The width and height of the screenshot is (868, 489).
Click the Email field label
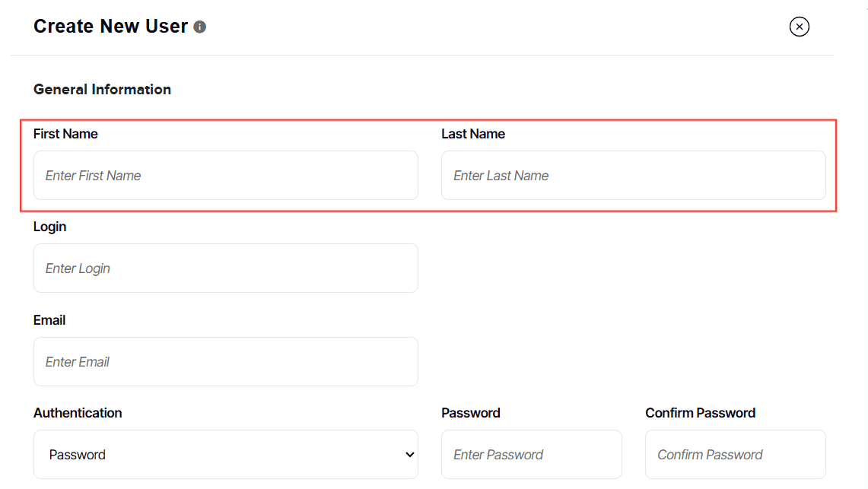[49, 320]
